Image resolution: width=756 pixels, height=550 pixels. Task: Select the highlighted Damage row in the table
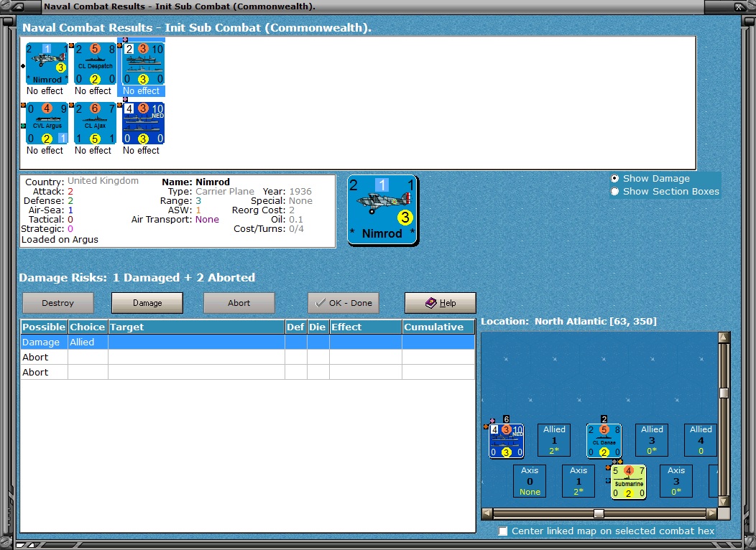[x=248, y=342]
